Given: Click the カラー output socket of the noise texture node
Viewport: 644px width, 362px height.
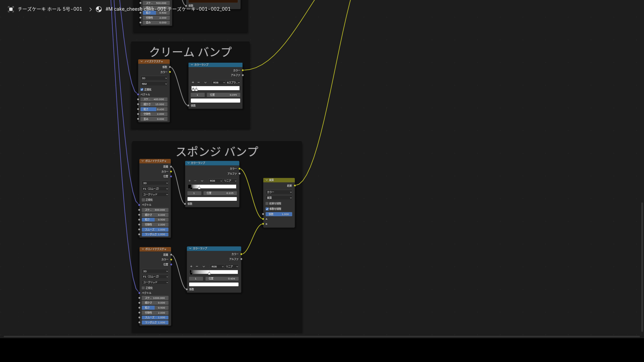Looking at the screenshot, I should tap(170, 72).
